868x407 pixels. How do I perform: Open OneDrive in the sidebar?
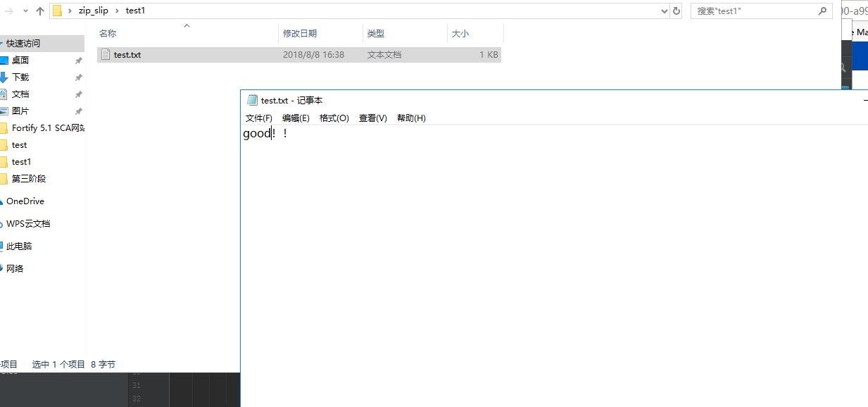click(25, 201)
